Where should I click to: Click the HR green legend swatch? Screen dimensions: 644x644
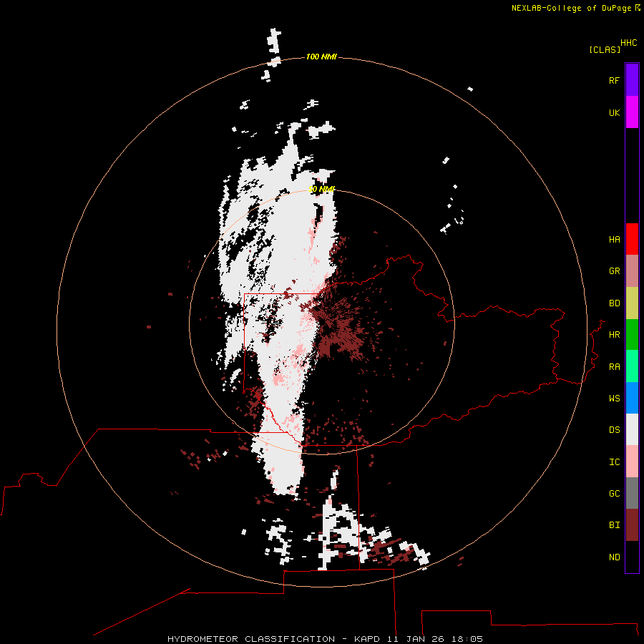point(632,335)
